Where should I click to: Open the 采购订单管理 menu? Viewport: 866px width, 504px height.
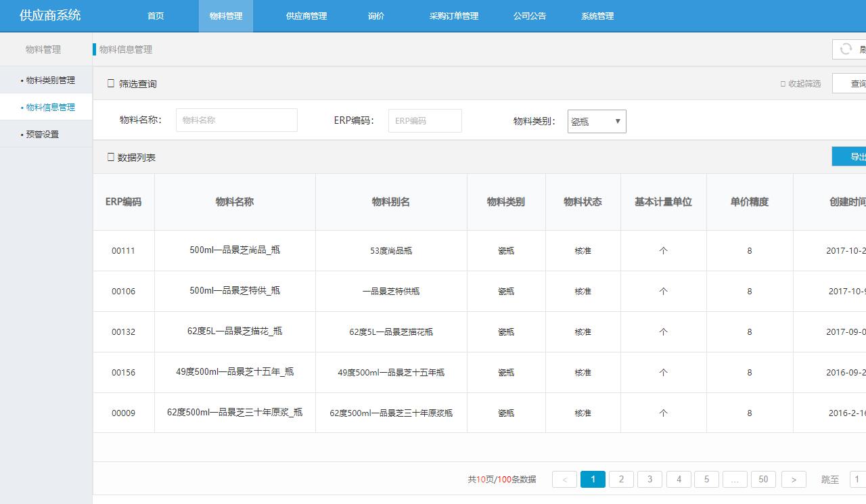[454, 16]
